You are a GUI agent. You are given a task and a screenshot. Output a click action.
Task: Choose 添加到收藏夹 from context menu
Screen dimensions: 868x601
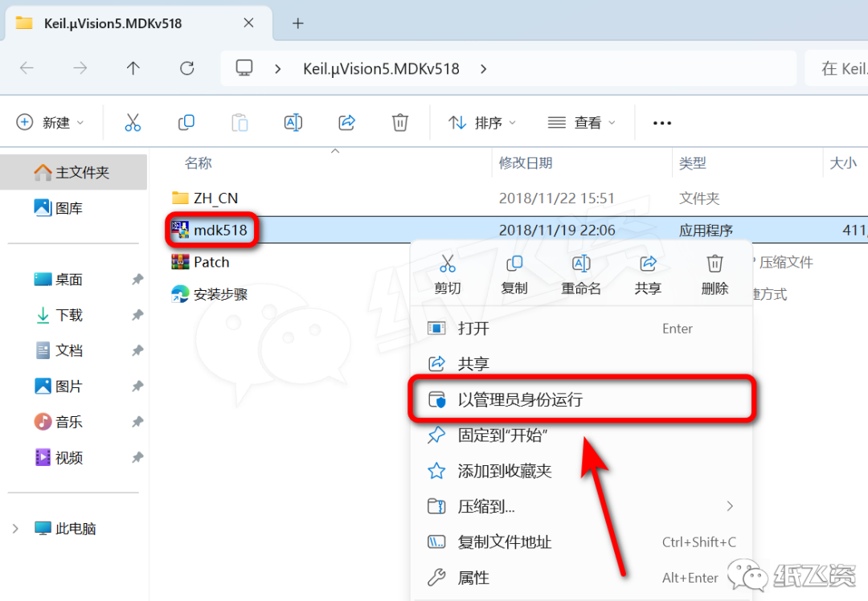coord(581,470)
